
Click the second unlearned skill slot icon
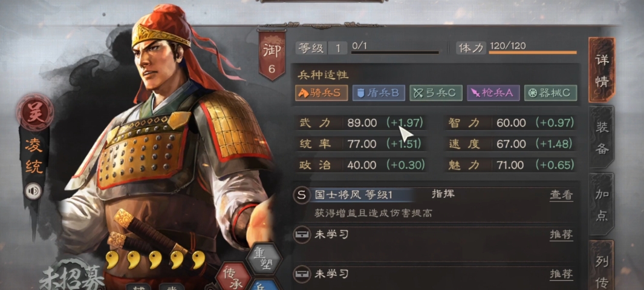301,273
